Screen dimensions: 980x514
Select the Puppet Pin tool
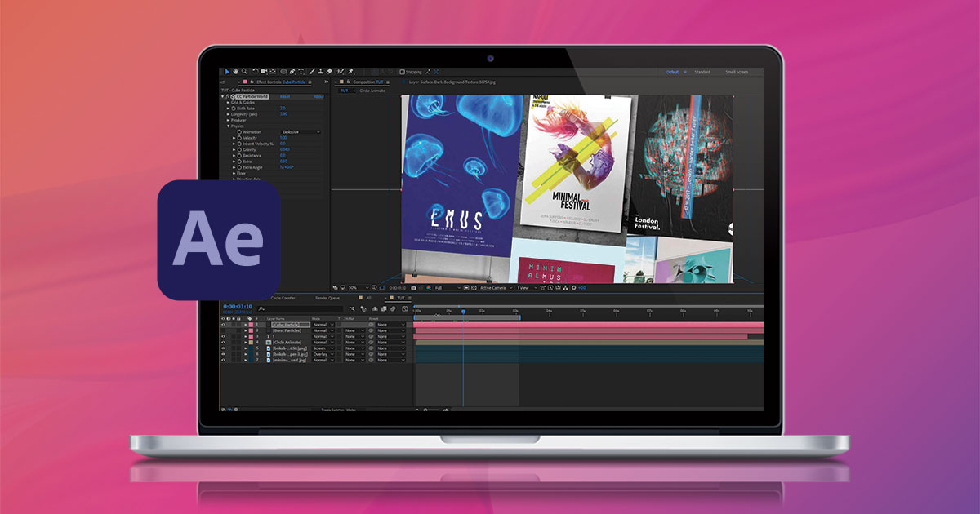pos(350,72)
